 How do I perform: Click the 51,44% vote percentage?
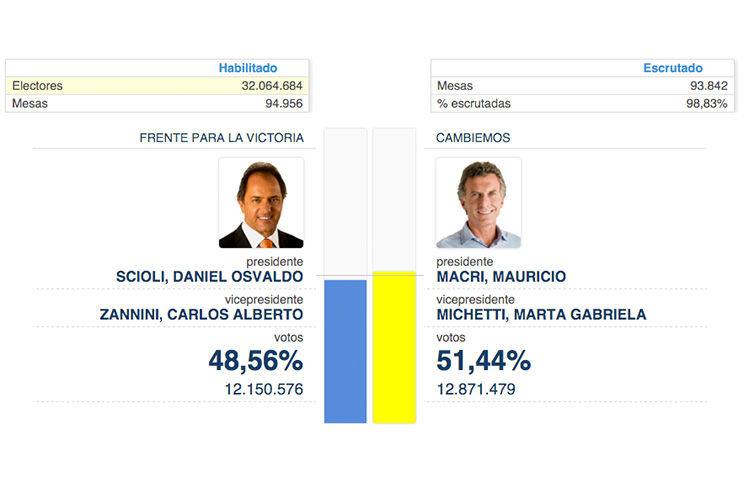(484, 360)
